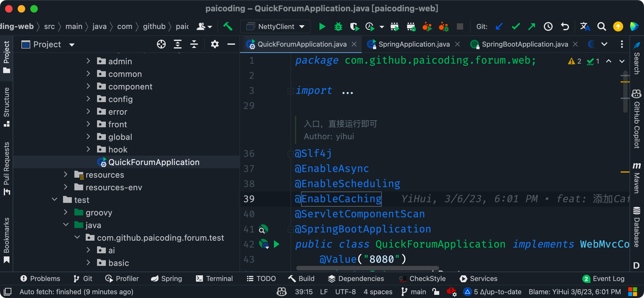Rollback changes with the undo arrow

(x=565, y=26)
